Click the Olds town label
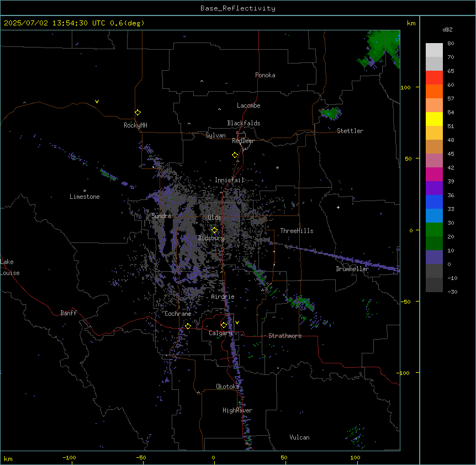 tap(214, 218)
